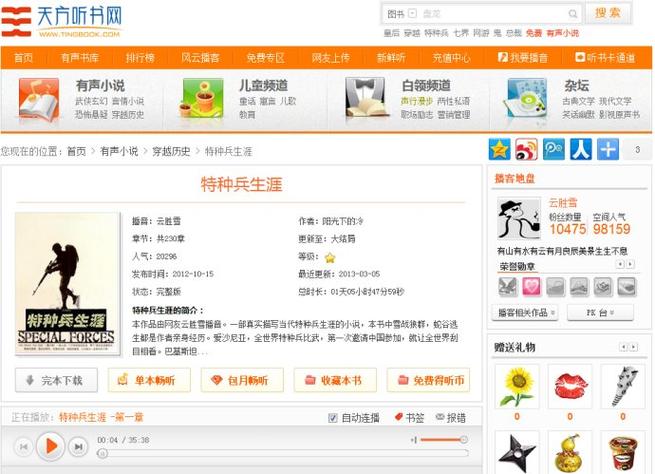655x474 pixels.
Task: Go to previous chapter in player
Action: 23,446
